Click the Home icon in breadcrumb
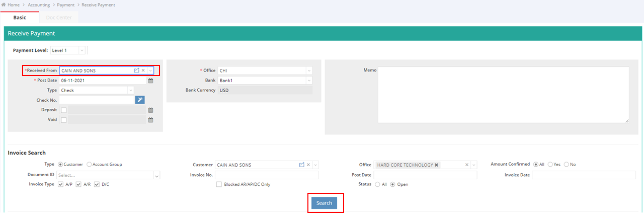Screen dimensions: 644x213 pyautogui.click(x=4, y=5)
